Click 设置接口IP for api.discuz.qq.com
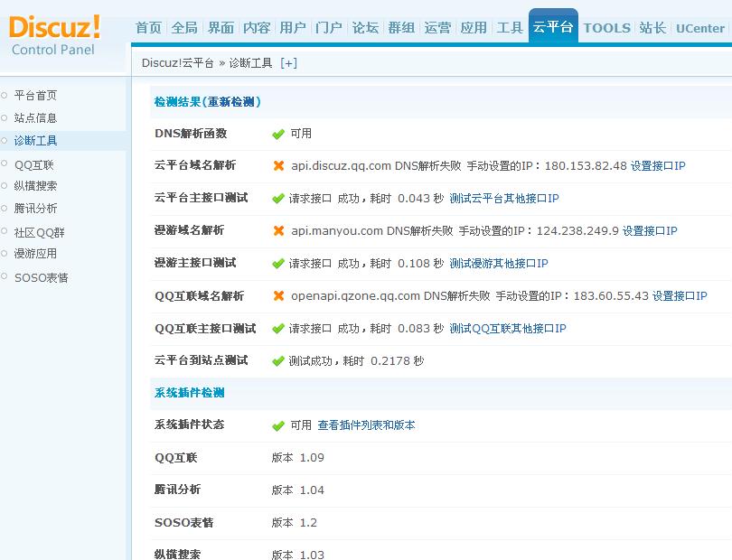 click(658, 166)
